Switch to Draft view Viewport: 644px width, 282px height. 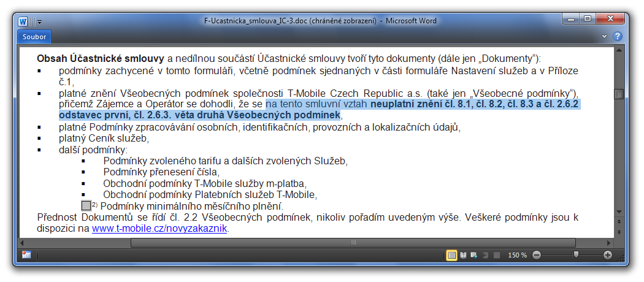(497, 255)
